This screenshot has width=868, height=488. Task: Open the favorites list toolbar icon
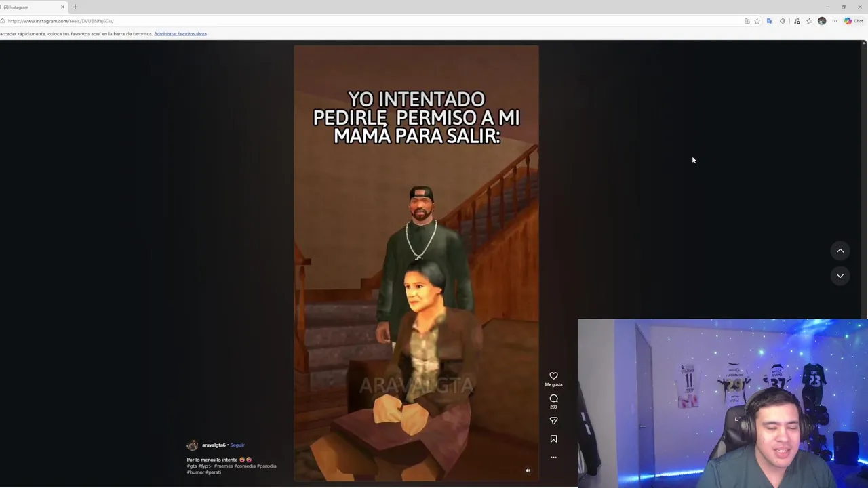[x=809, y=21]
